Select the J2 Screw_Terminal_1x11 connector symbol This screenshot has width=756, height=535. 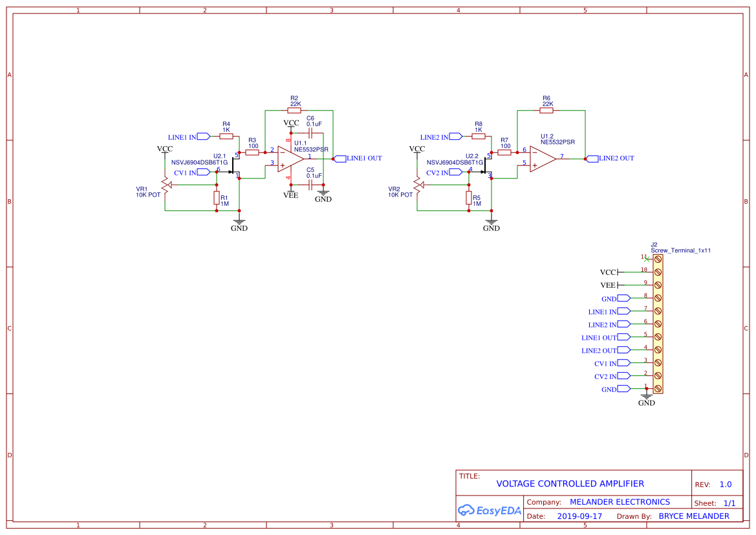coord(657,323)
